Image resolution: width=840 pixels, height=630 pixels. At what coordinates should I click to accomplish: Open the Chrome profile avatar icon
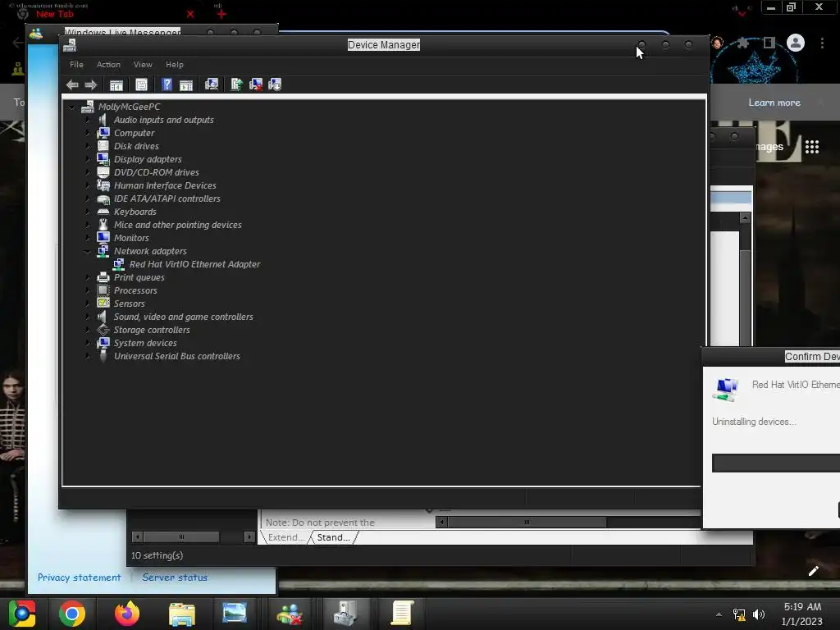click(796, 43)
